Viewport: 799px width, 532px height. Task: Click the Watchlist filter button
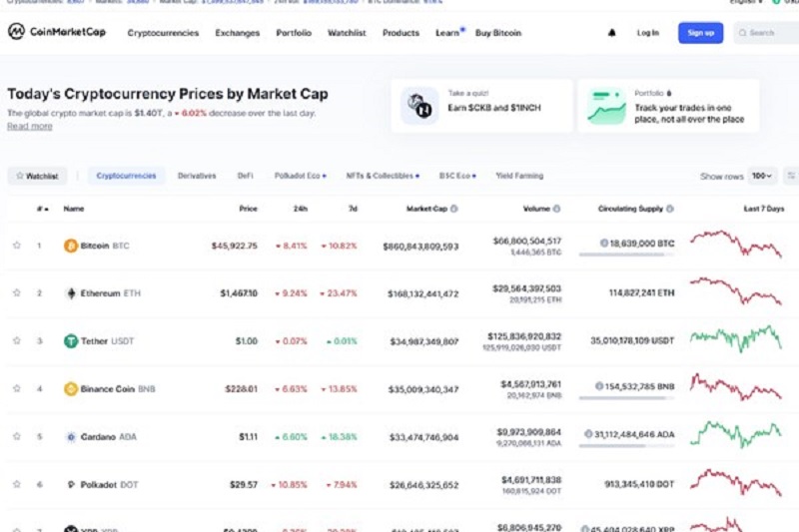pos(37,176)
